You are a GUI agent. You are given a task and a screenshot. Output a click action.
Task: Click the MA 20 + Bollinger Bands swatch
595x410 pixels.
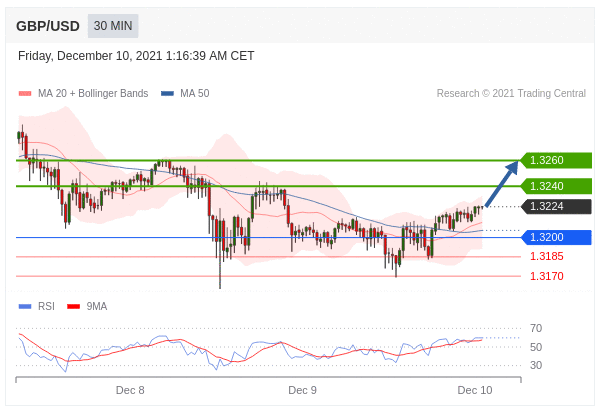pos(25,93)
